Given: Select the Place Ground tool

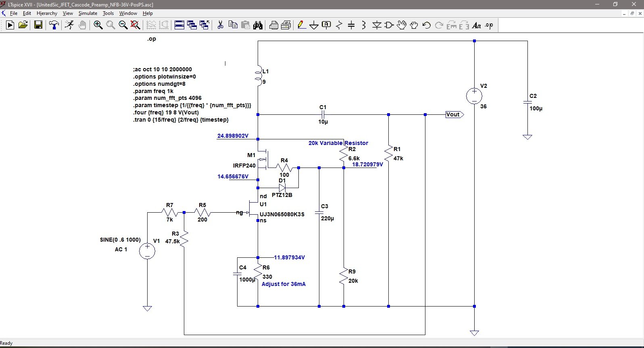Looking at the screenshot, I should tap(314, 25).
